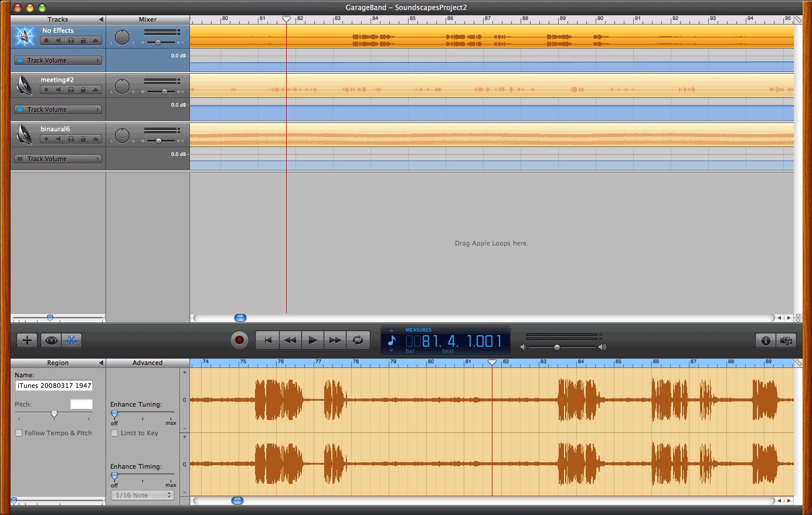Open the Track Info pane button
The width and height of the screenshot is (812, 515).
(x=765, y=340)
